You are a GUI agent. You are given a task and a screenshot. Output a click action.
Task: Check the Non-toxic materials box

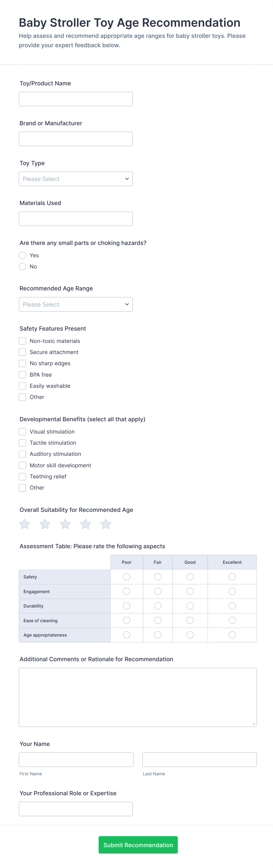click(x=23, y=341)
